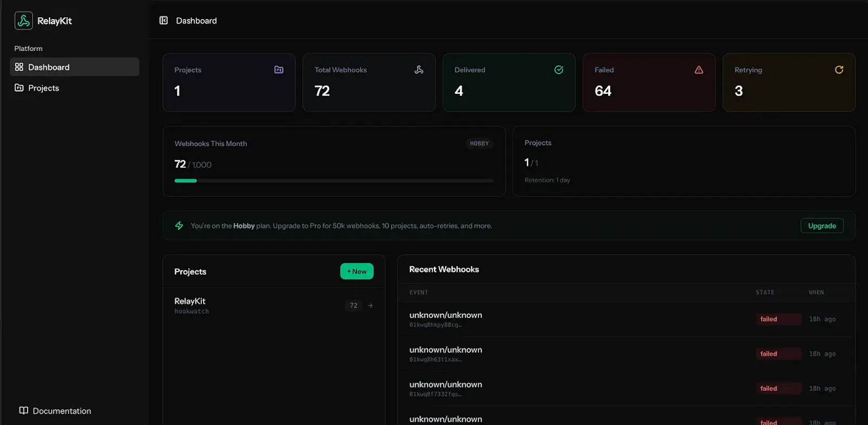Click the RelayKit logo icon
Image resolution: width=868 pixels, height=425 pixels.
[x=23, y=21]
